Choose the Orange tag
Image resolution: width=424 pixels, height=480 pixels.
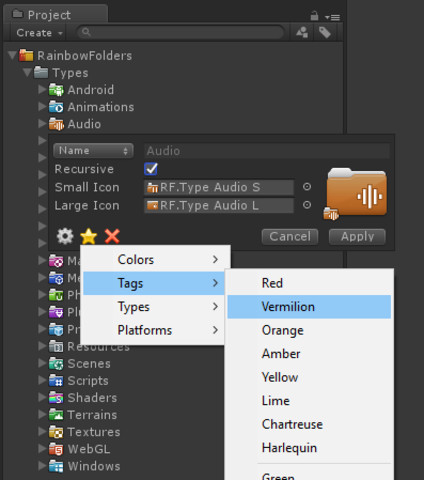click(x=309, y=330)
